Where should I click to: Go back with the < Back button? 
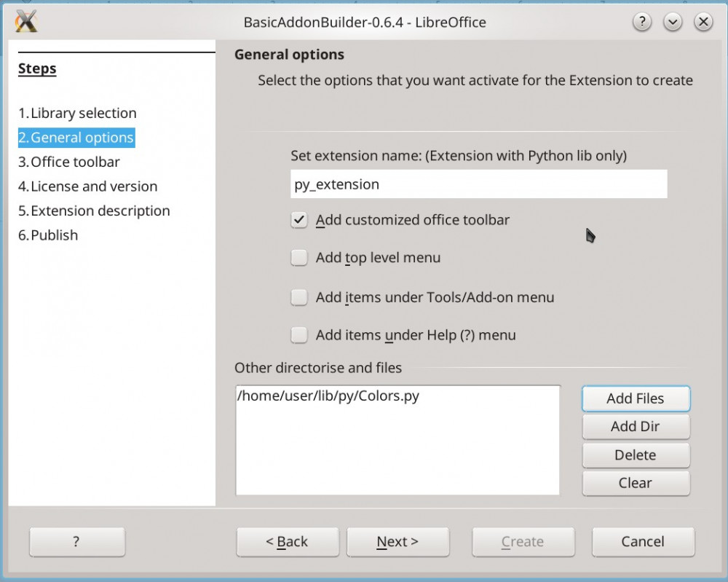point(288,542)
